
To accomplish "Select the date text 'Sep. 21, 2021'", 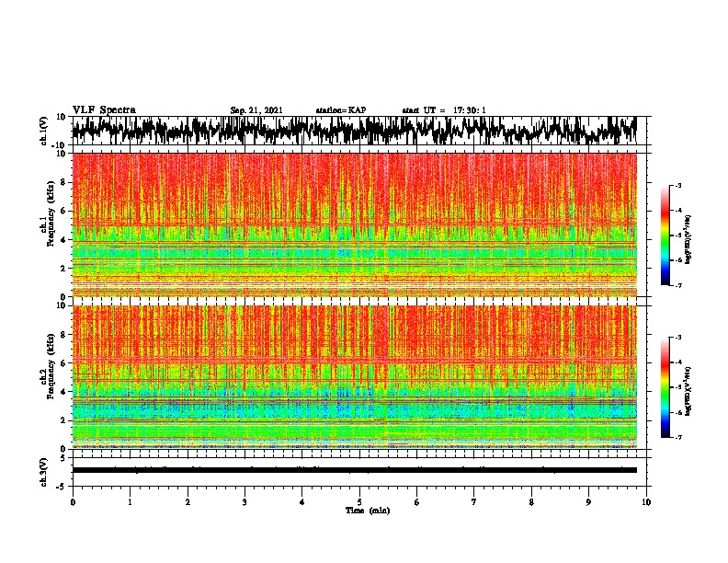I will click(256, 110).
